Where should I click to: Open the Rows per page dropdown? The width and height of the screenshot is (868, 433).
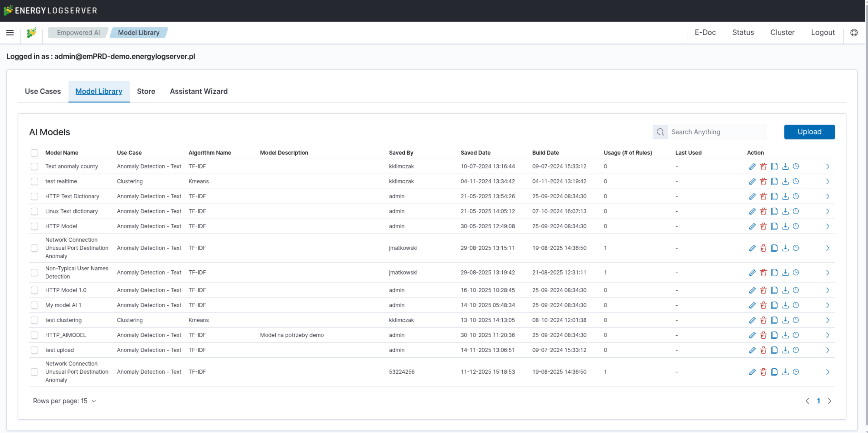tap(65, 401)
